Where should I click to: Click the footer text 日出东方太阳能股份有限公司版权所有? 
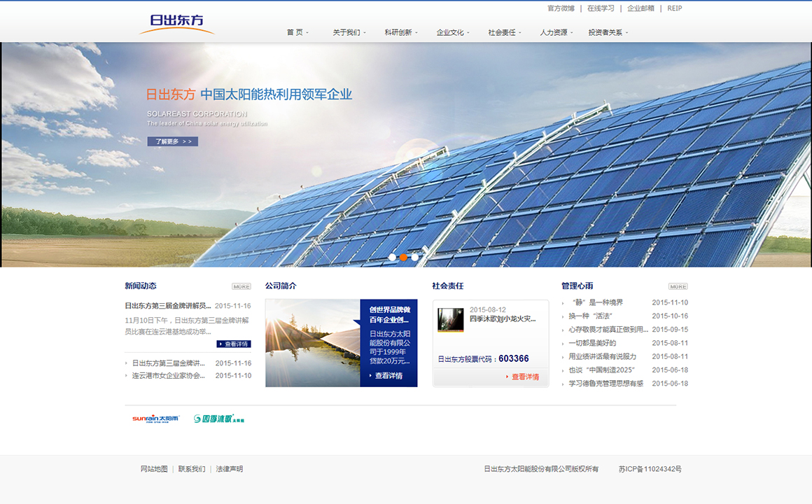tap(541, 469)
